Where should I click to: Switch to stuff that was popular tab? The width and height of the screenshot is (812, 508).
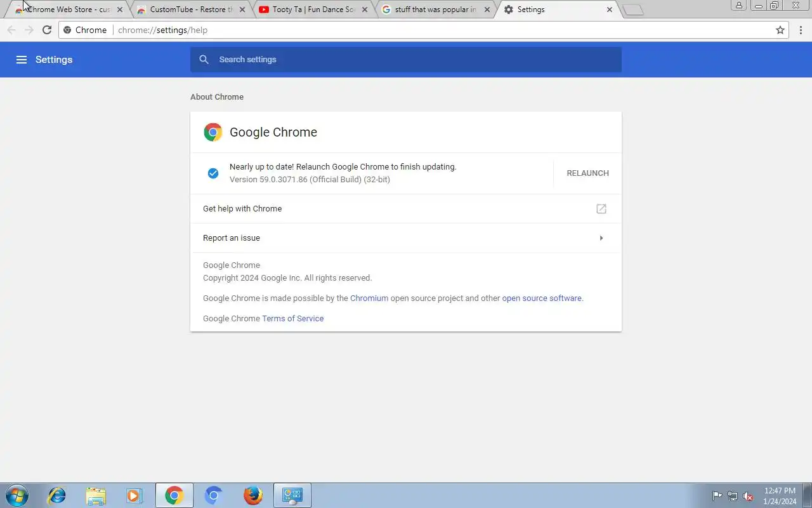pos(435,10)
